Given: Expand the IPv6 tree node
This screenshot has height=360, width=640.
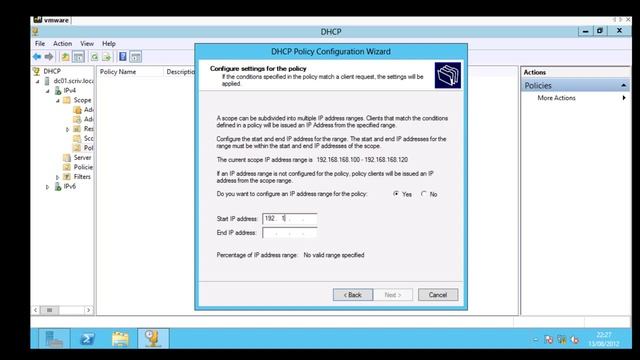Looking at the screenshot, I should (x=48, y=187).
